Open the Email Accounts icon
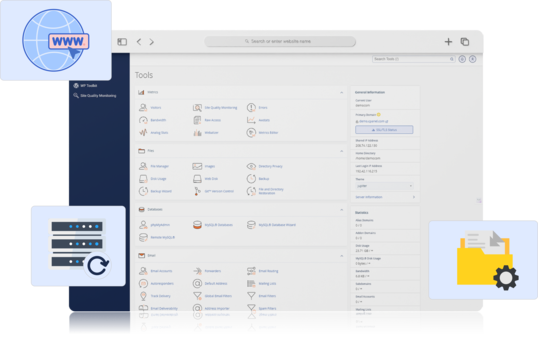This screenshot has height=363, width=538. 143,271
